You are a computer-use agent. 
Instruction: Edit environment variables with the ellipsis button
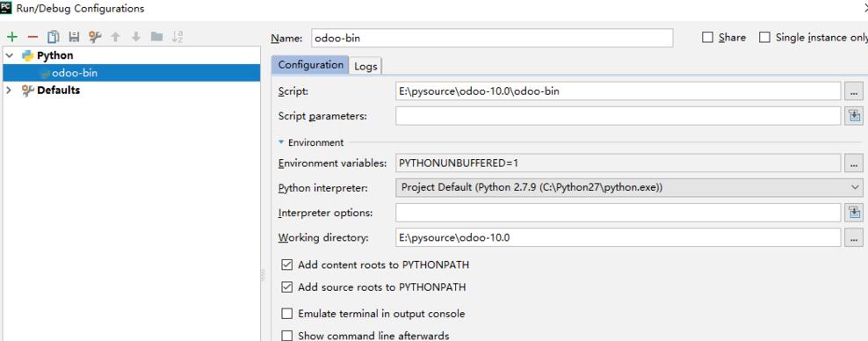854,163
